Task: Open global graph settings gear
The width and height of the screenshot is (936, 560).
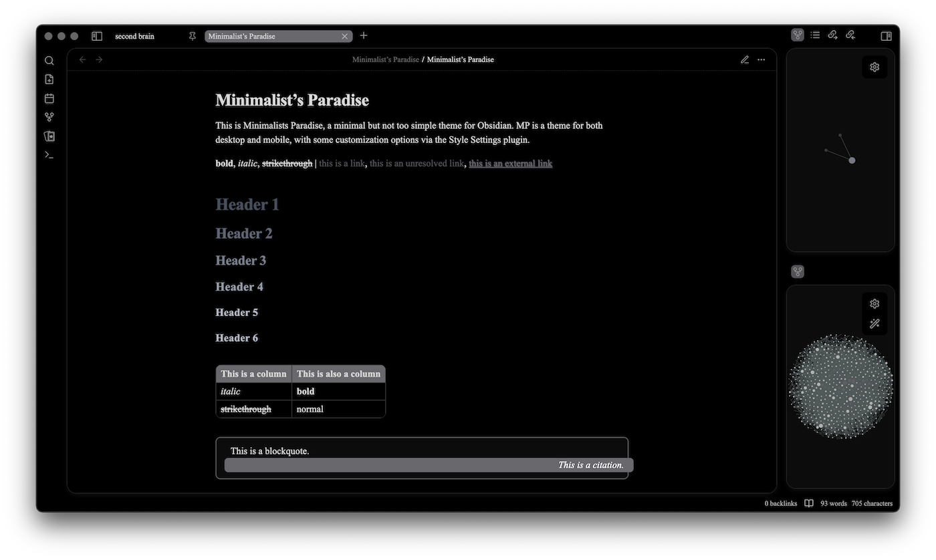Action: pyautogui.click(x=874, y=303)
